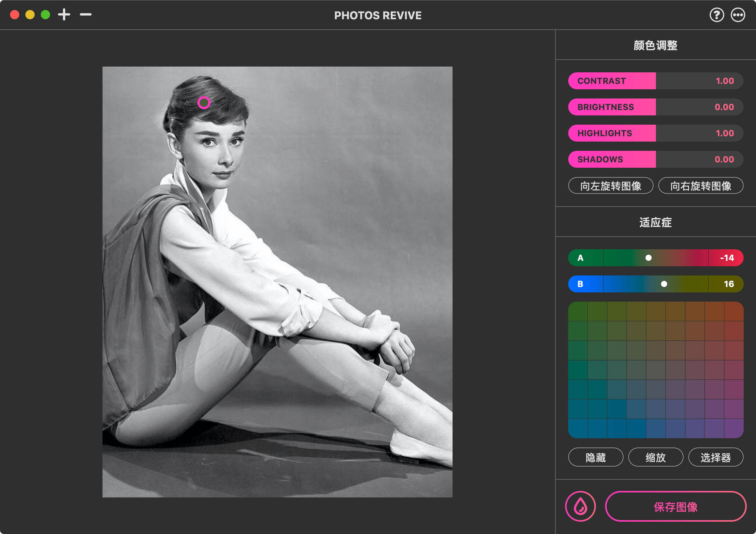Pick the bottom-left blue color swatch

coord(578,429)
